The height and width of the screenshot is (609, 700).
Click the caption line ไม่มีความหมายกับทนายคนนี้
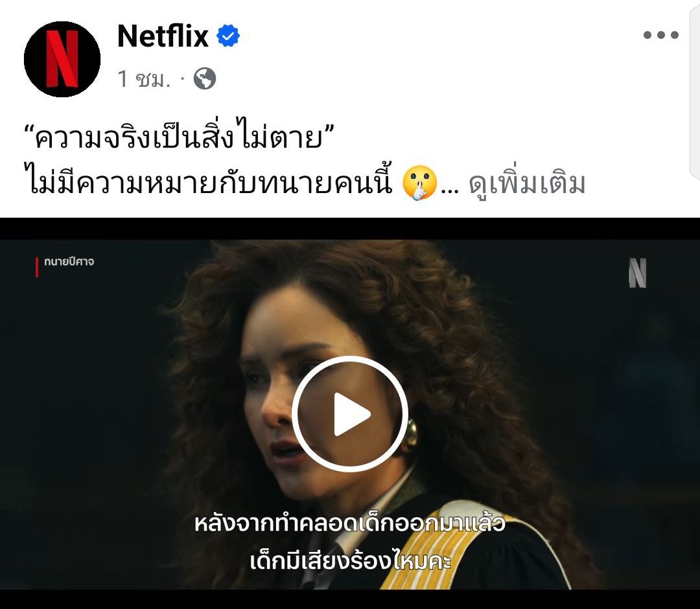(209, 182)
